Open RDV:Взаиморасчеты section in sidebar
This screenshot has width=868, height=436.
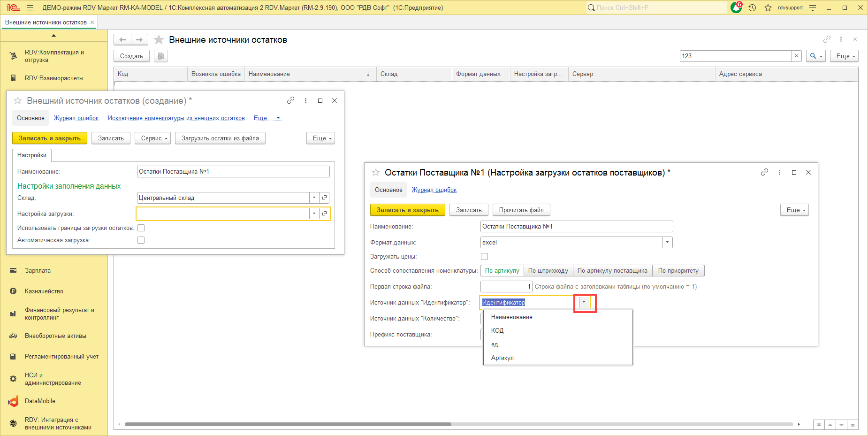pyautogui.click(x=53, y=78)
